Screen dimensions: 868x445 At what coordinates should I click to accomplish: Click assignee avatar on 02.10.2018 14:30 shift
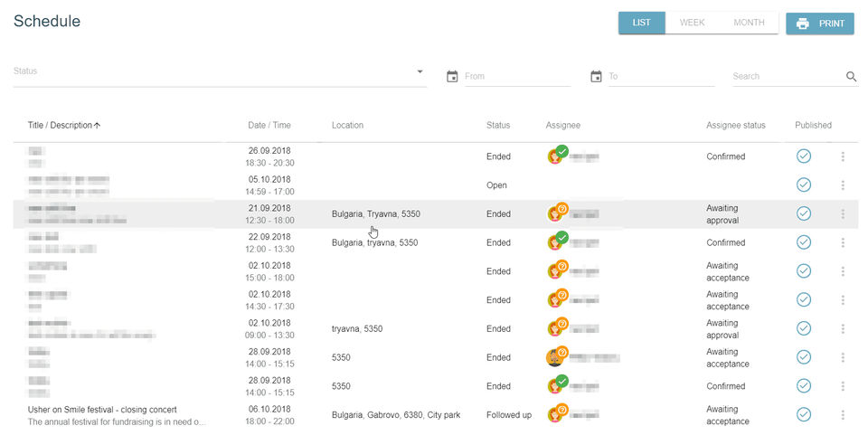pos(556,300)
